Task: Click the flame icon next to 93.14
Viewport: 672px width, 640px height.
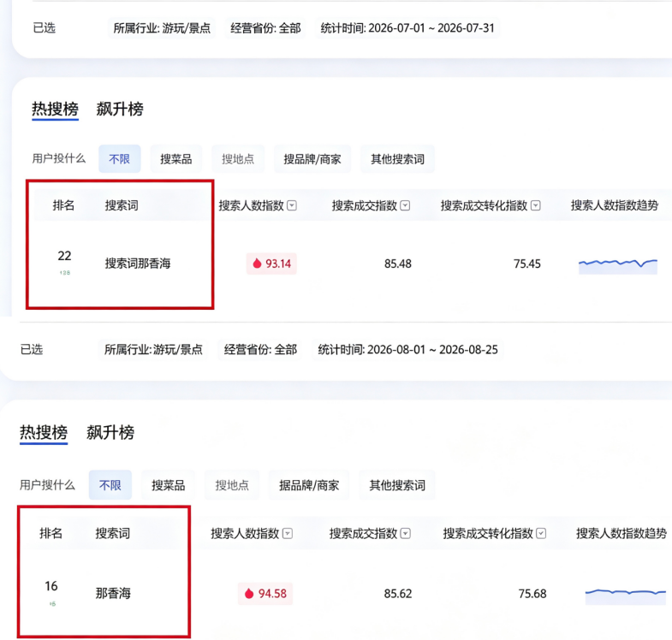Action: (x=257, y=264)
